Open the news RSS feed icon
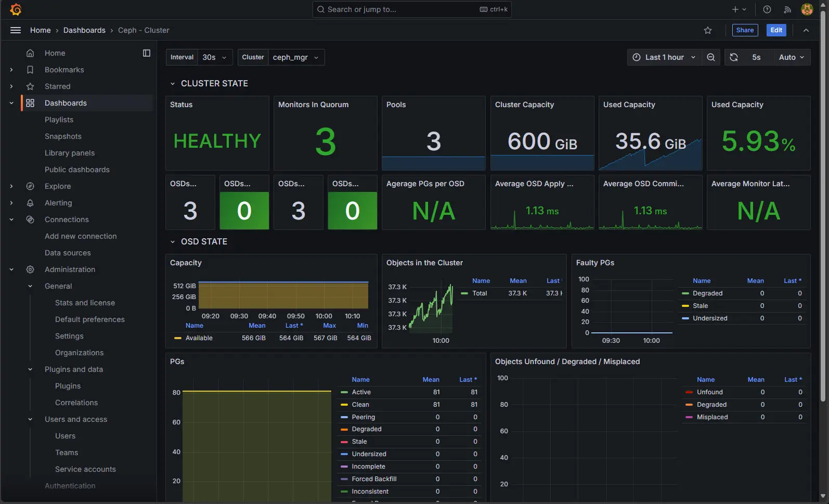829x504 pixels. [x=787, y=9]
